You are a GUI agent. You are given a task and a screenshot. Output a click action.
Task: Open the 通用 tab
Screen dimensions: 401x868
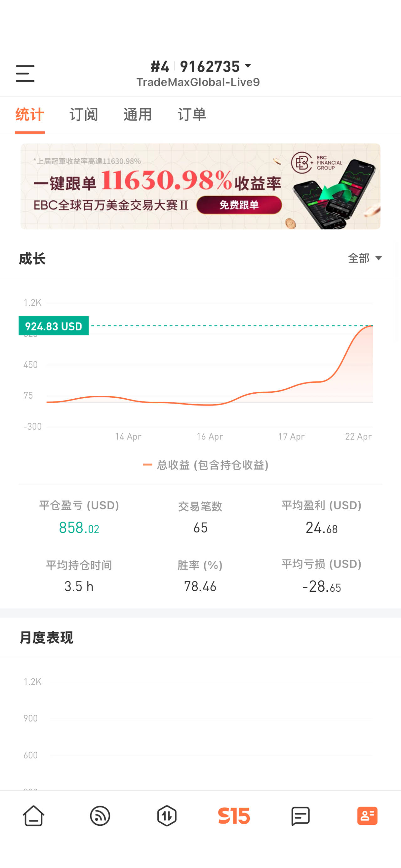(138, 115)
